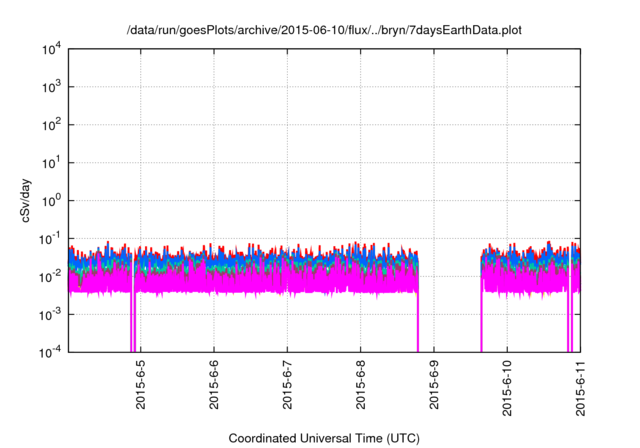This screenshot has height=448, width=640.
Task: Click the 2015-6-9 date tick label
Action: click(433, 385)
